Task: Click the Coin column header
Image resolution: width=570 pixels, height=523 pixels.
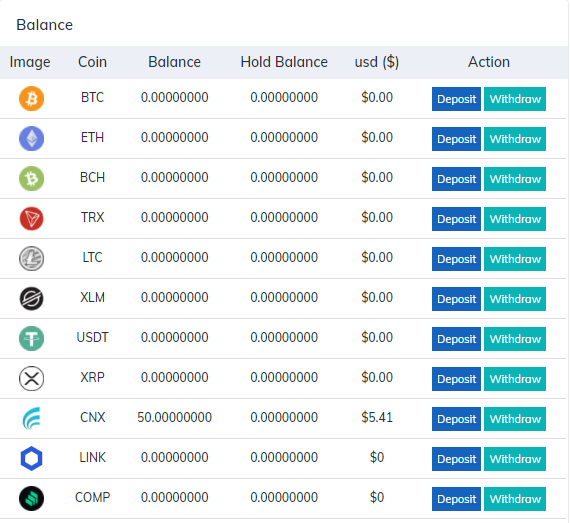Action: click(x=92, y=62)
